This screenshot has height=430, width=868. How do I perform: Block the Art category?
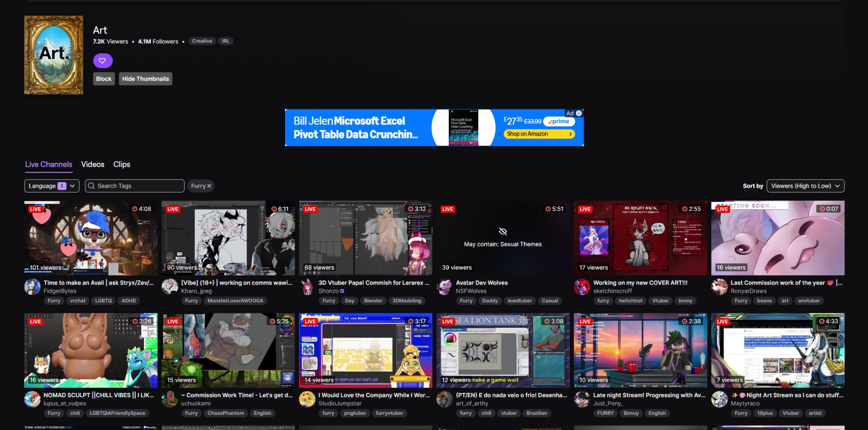click(104, 79)
